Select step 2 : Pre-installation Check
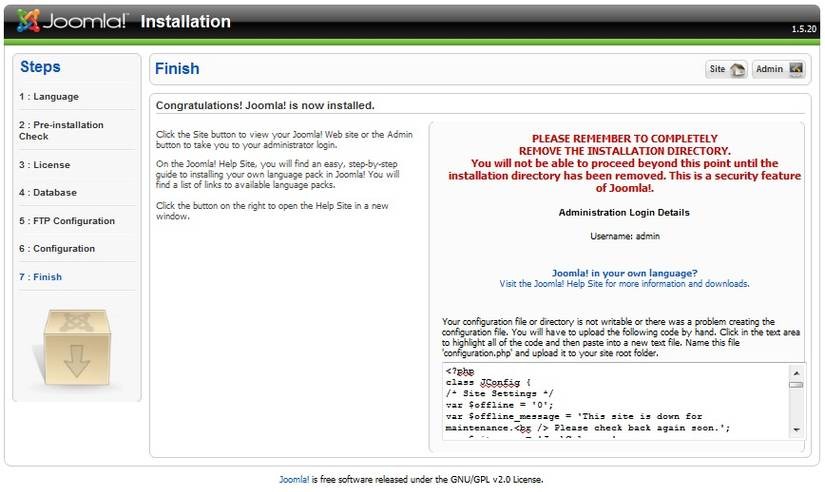The image size is (825, 492). (61, 130)
